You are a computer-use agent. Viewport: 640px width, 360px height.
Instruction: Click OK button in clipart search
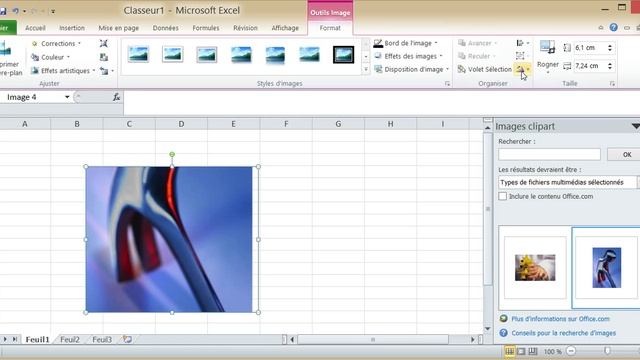point(624,155)
